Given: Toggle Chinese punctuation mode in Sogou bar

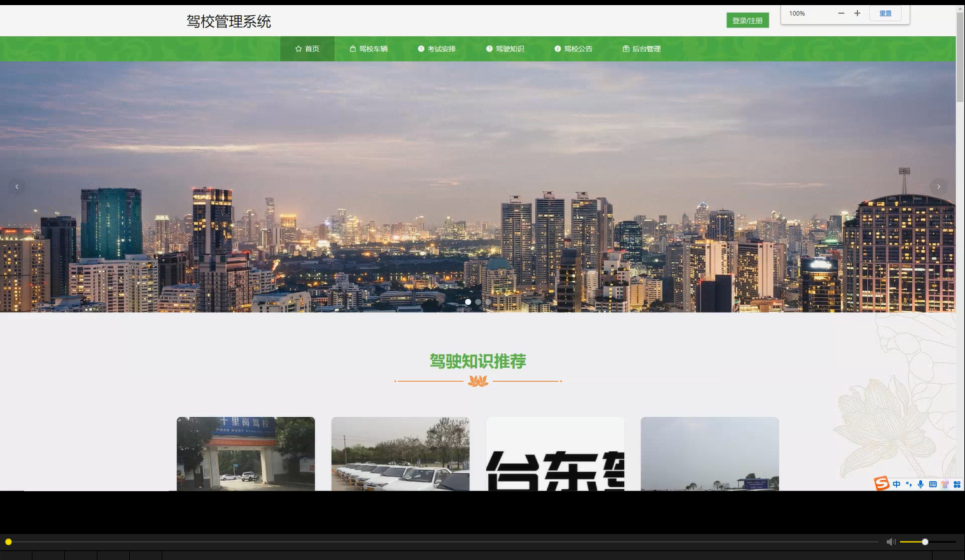Looking at the screenshot, I should [x=908, y=484].
